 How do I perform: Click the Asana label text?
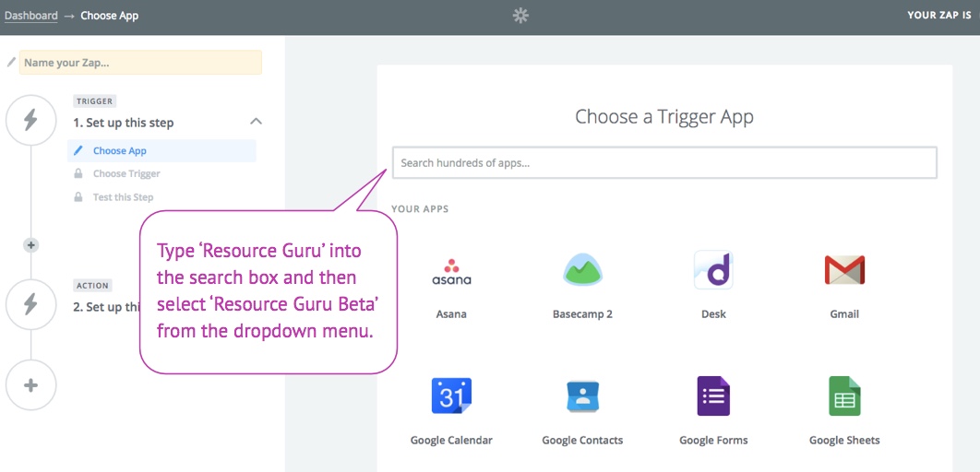(x=451, y=314)
